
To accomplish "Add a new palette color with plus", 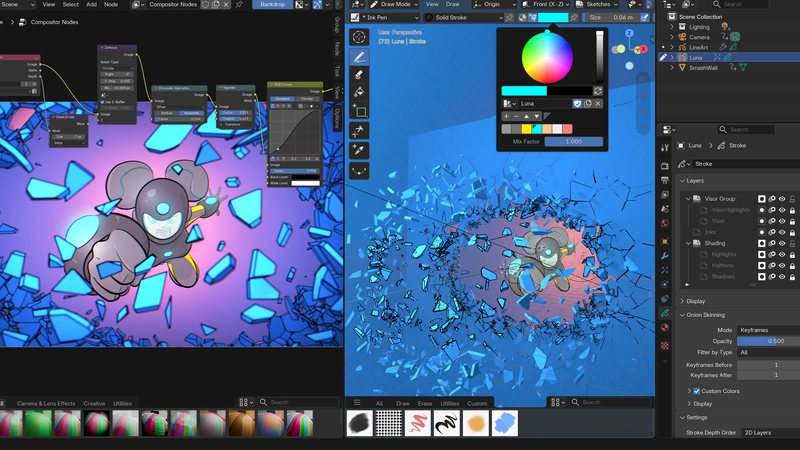I will tap(506, 116).
